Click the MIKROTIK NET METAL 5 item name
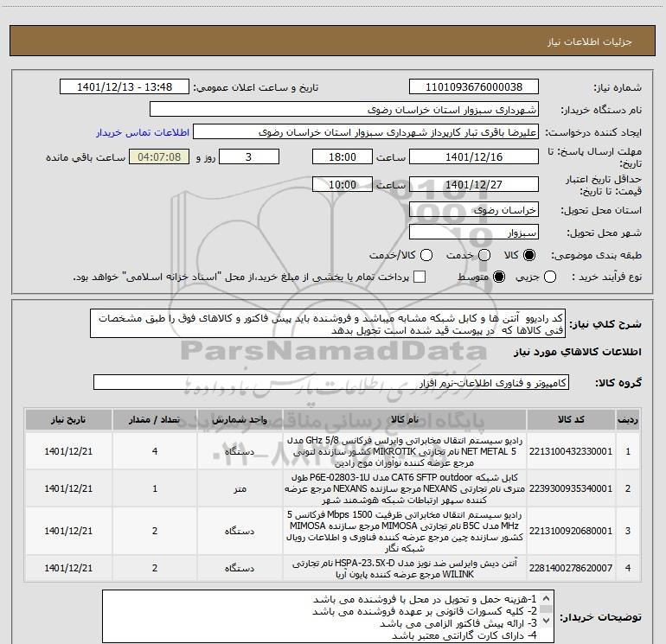 [405, 451]
